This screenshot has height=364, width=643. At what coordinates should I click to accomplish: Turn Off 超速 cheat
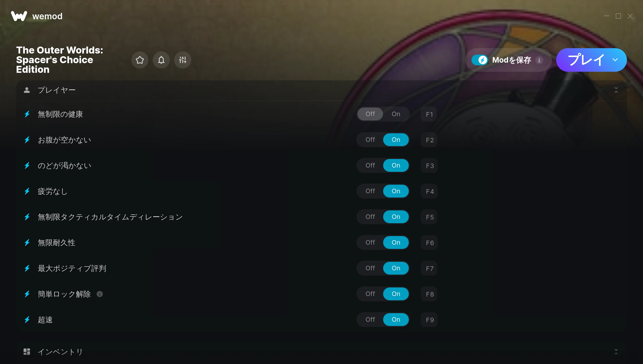[370, 320]
